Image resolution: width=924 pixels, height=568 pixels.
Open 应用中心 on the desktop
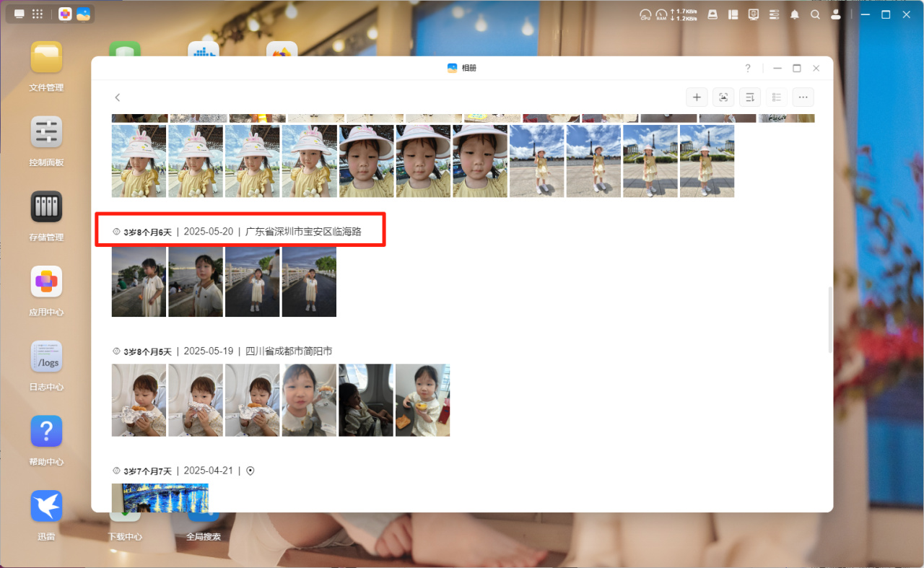[46, 292]
